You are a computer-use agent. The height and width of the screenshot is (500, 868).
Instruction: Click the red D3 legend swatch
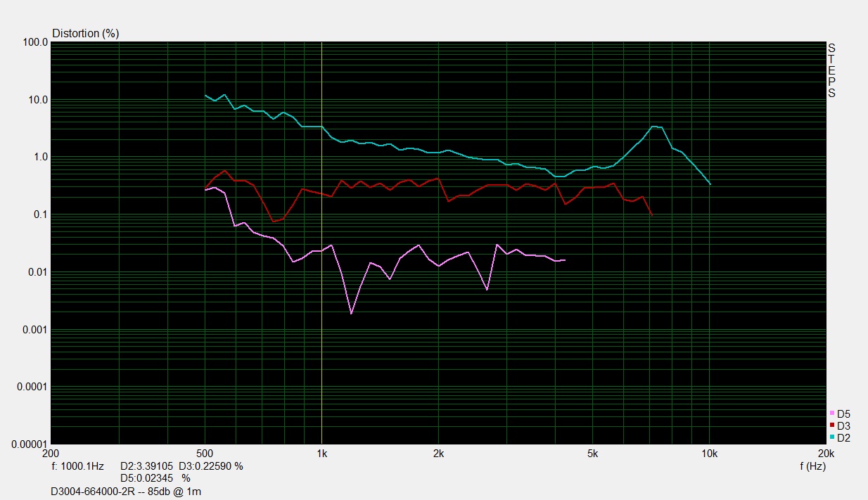tap(833, 425)
